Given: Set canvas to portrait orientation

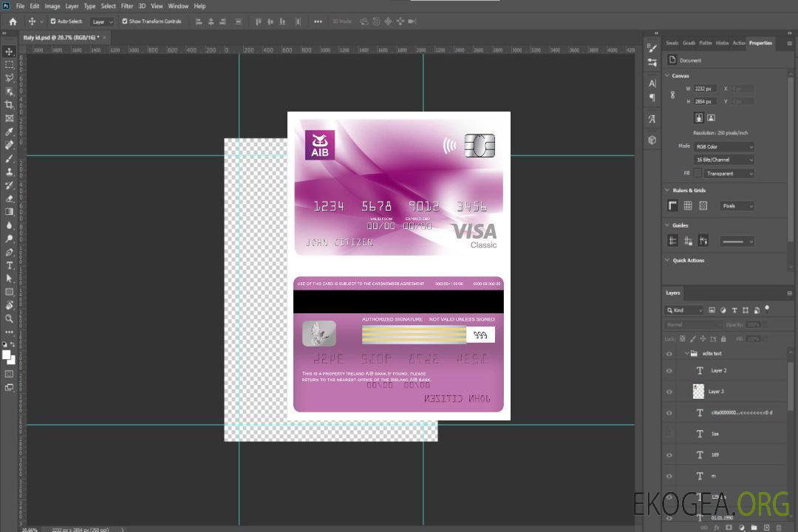Looking at the screenshot, I should pyautogui.click(x=699, y=118).
